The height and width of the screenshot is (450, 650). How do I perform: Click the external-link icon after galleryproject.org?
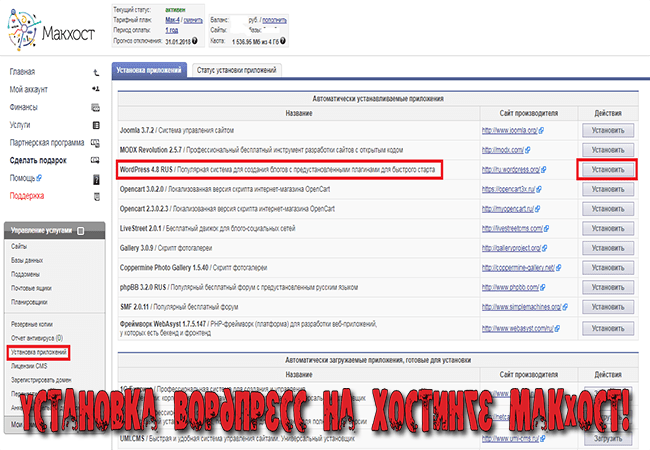(x=545, y=248)
